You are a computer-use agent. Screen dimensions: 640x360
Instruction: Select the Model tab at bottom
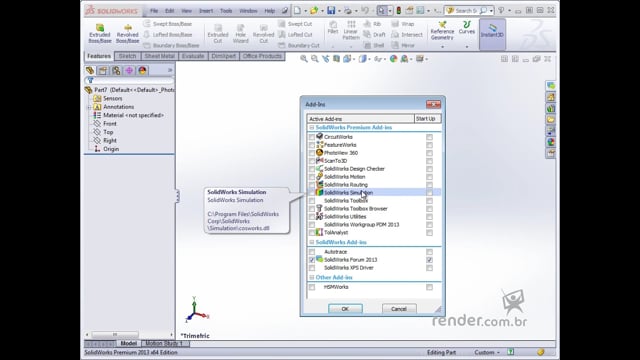pyautogui.click(x=129, y=343)
